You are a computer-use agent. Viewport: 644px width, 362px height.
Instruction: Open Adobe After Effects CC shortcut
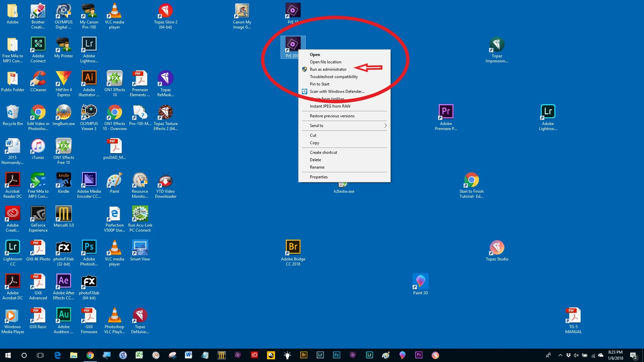[63, 282]
